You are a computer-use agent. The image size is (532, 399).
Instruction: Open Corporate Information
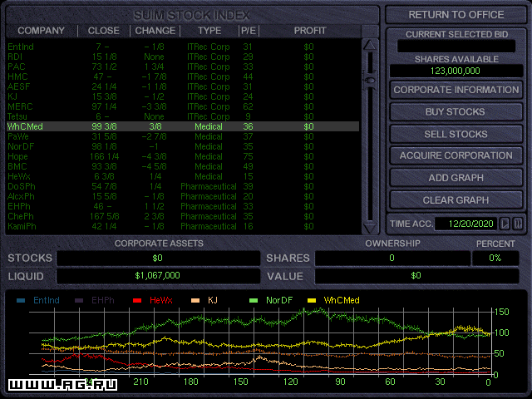click(x=456, y=90)
